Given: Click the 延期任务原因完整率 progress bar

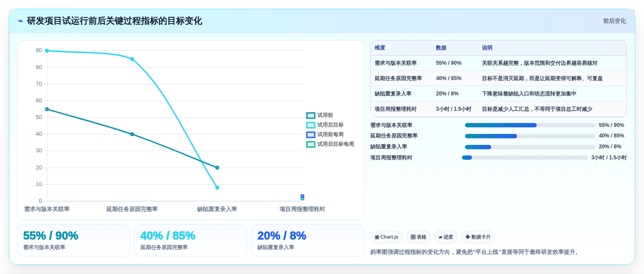Looking at the screenshot, I should (530, 136).
